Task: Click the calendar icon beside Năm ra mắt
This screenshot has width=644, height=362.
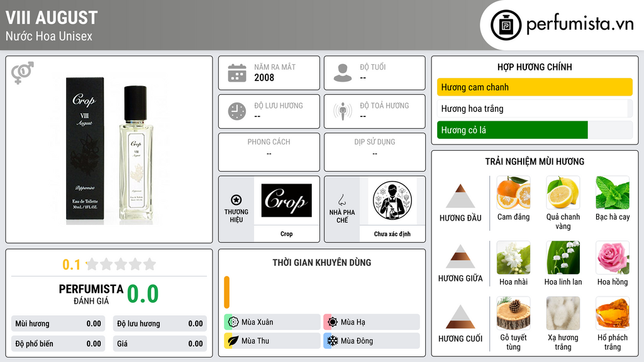Action: [x=237, y=73]
